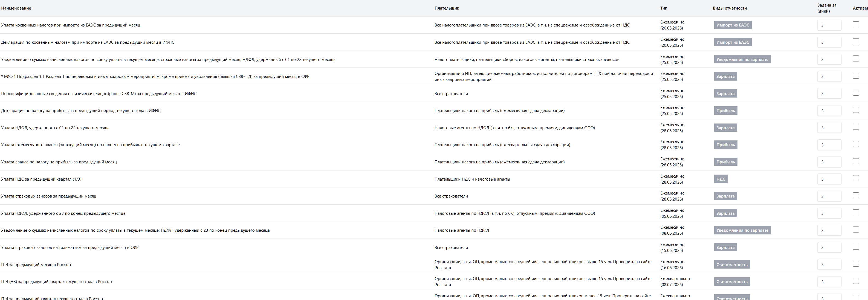The width and height of the screenshot is (868, 300).
Task: Select text Уплата страховых взносов за предыдущий месяц
Action: (48, 196)
